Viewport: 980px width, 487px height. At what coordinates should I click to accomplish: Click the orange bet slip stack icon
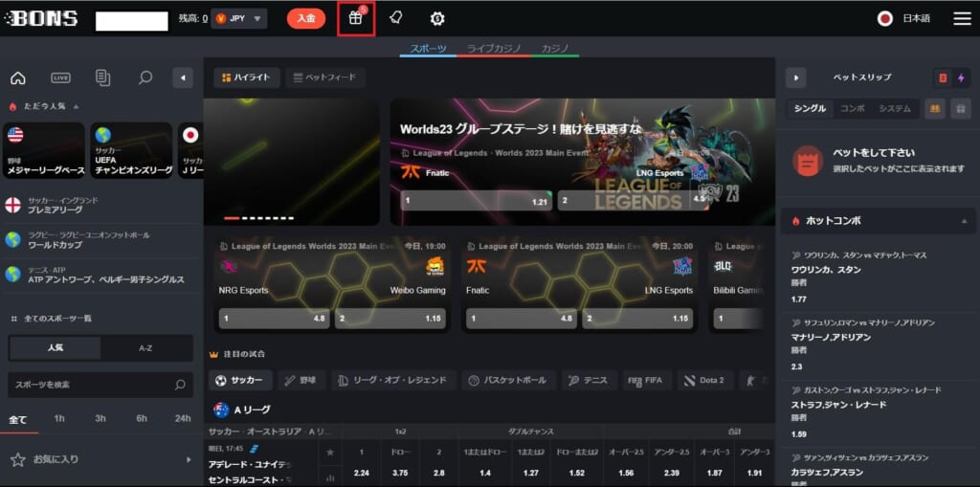[935, 108]
